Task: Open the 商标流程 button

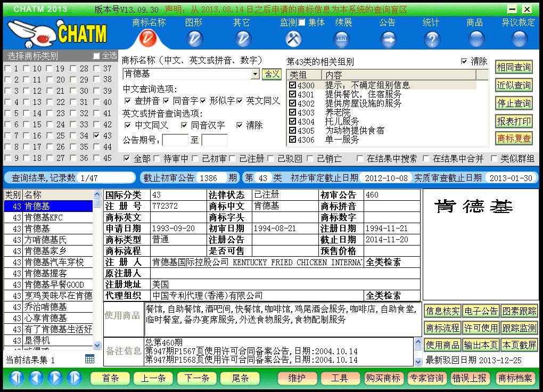Action: point(442,328)
